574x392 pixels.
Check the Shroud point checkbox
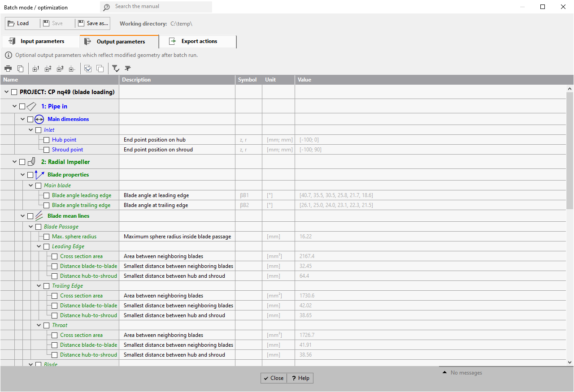pos(47,150)
